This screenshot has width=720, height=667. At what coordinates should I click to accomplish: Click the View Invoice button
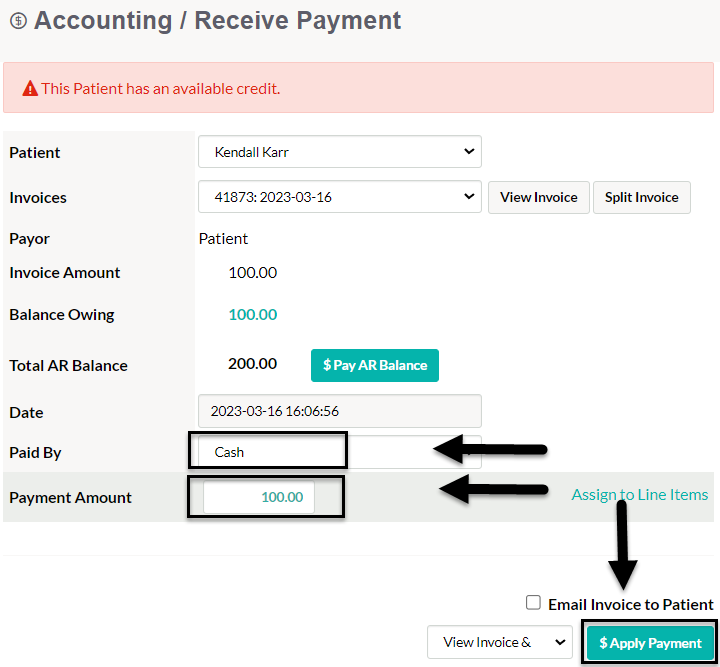coord(539,197)
